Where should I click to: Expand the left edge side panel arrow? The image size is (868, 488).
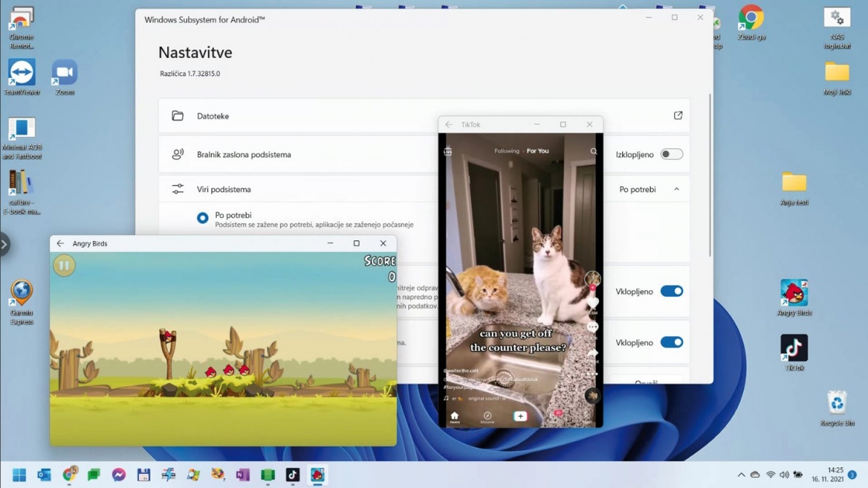pos(4,245)
